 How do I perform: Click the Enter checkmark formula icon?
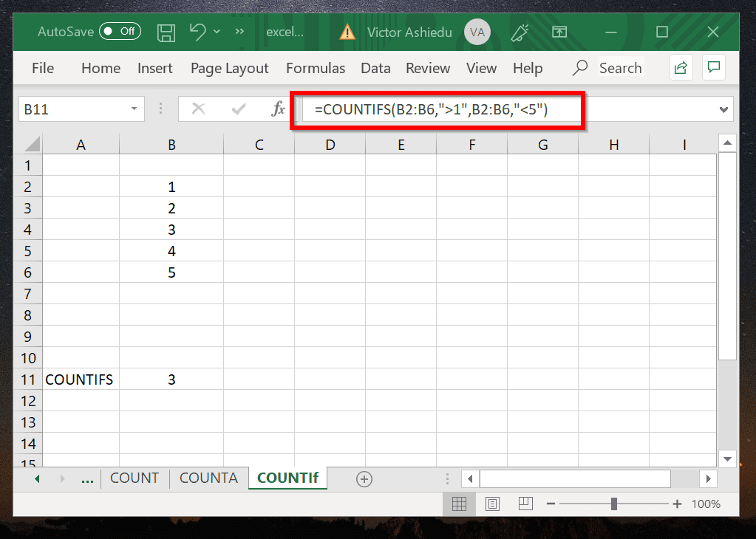239,109
